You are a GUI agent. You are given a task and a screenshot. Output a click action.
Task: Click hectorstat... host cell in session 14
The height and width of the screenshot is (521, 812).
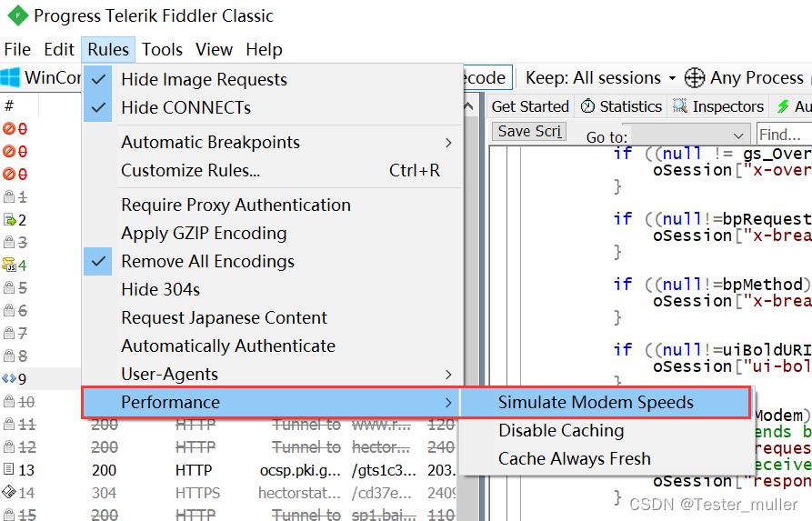(299, 493)
